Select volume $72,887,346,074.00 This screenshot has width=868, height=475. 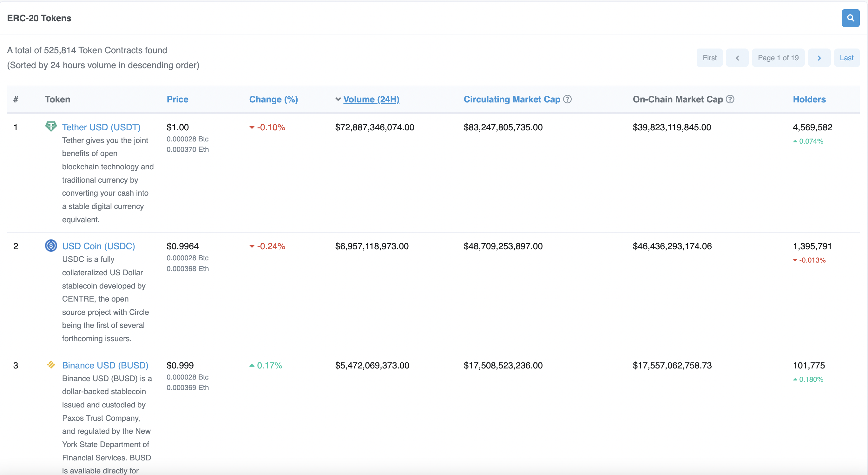click(x=375, y=127)
